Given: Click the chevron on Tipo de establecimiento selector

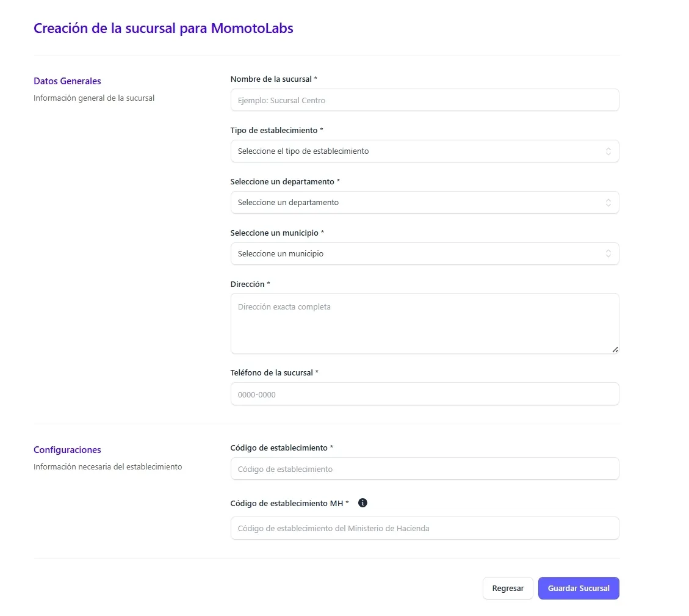Looking at the screenshot, I should click(x=608, y=151).
